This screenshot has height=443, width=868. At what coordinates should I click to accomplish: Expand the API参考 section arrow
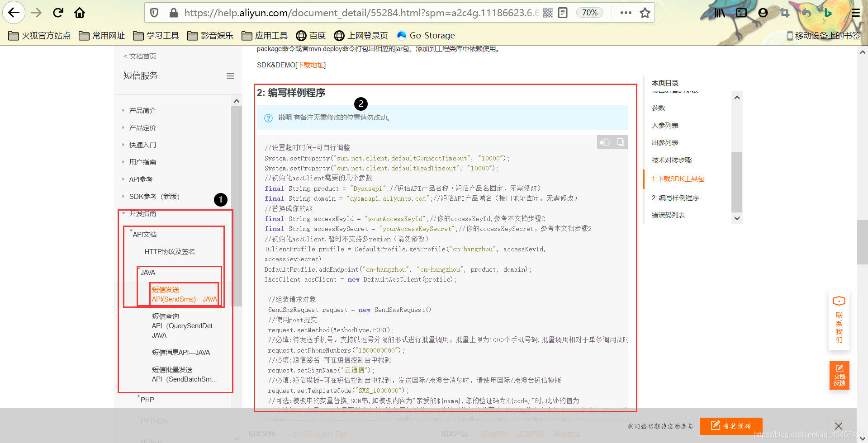123,179
